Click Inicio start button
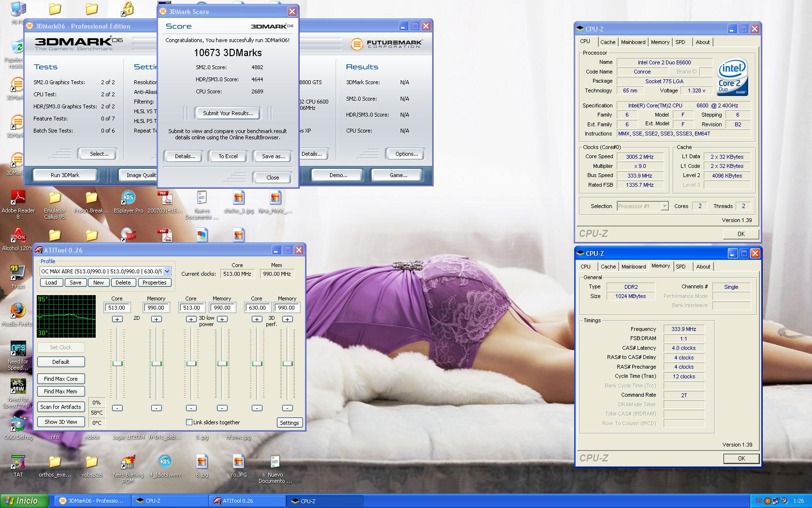Viewport: 812px width, 508px height. click(x=25, y=501)
